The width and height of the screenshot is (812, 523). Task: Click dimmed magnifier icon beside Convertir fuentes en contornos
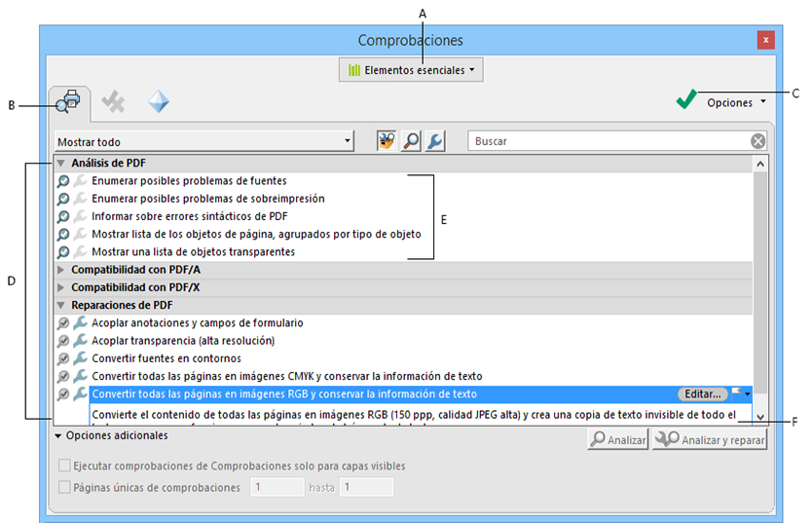click(x=63, y=358)
